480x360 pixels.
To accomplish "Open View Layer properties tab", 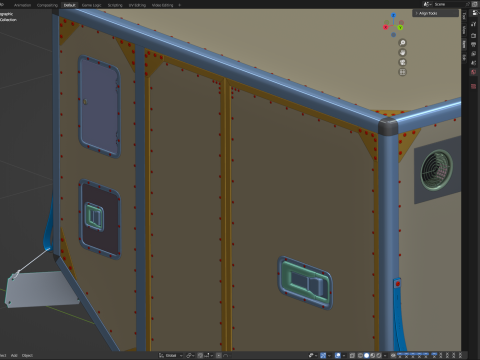I will (474, 54).
